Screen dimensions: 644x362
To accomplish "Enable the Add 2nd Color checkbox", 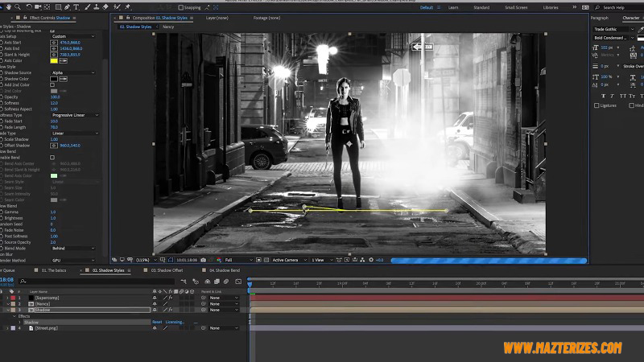I will (52, 85).
